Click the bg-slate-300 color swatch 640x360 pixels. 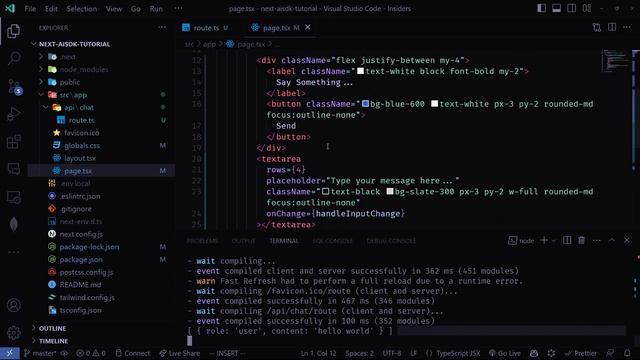(x=390, y=191)
